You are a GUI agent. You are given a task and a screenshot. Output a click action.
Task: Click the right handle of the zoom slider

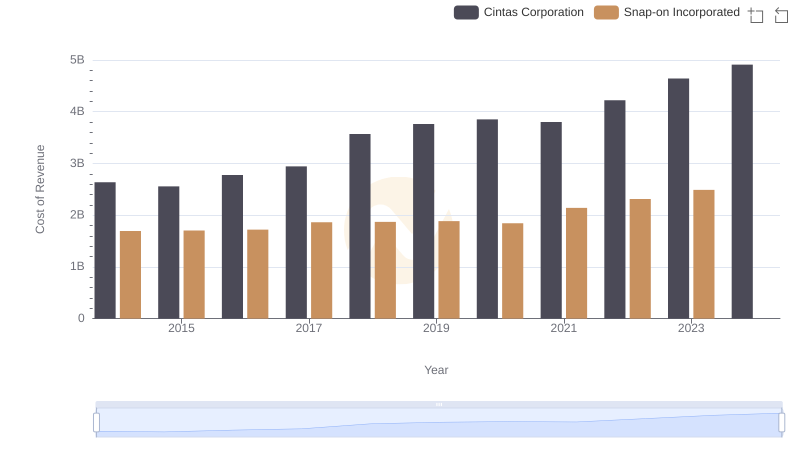coord(781,423)
